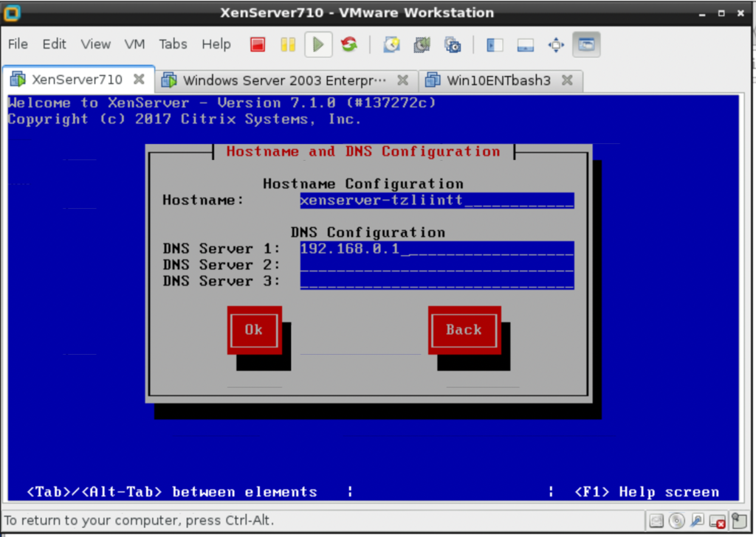Toggle the console view icon

tap(586, 45)
